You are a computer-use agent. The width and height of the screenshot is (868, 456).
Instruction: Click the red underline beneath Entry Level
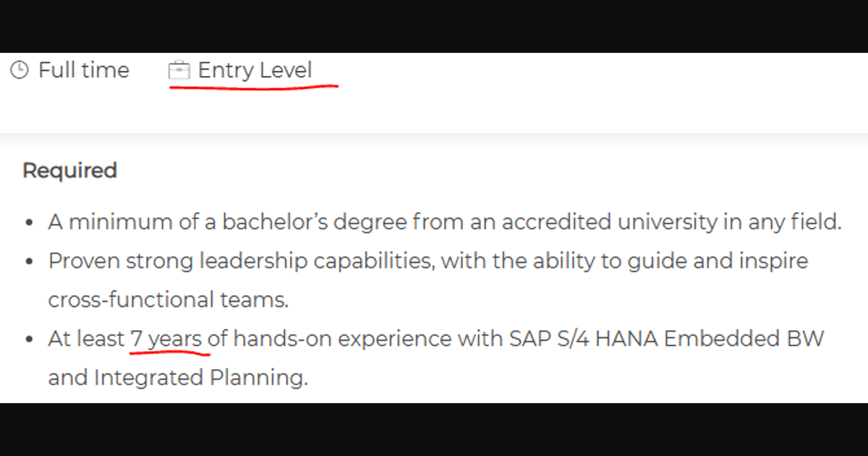[254, 87]
